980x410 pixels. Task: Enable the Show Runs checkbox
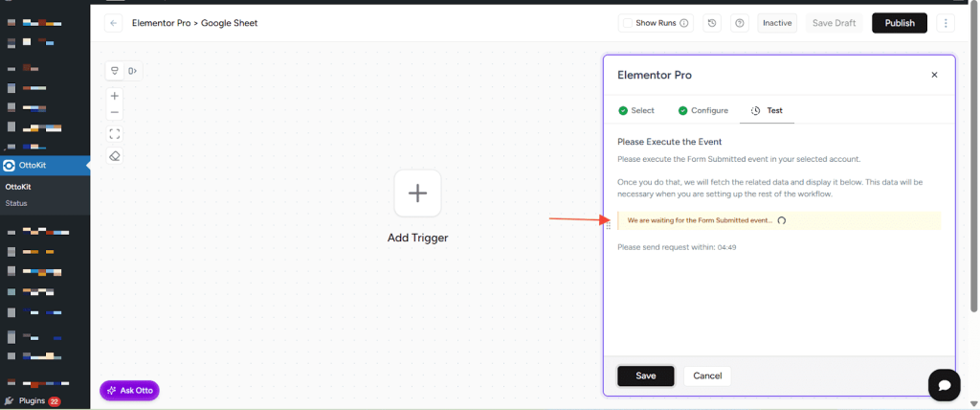[627, 23]
